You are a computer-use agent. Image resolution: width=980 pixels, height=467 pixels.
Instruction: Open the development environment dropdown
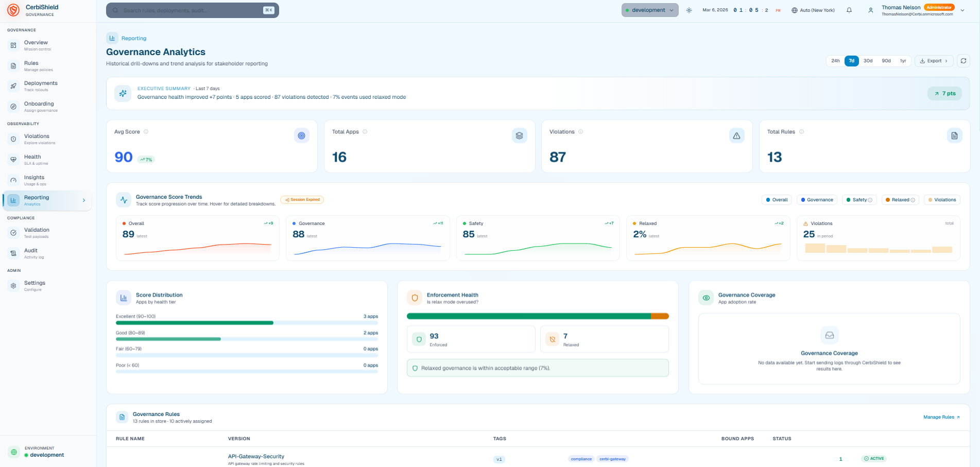[649, 10]
